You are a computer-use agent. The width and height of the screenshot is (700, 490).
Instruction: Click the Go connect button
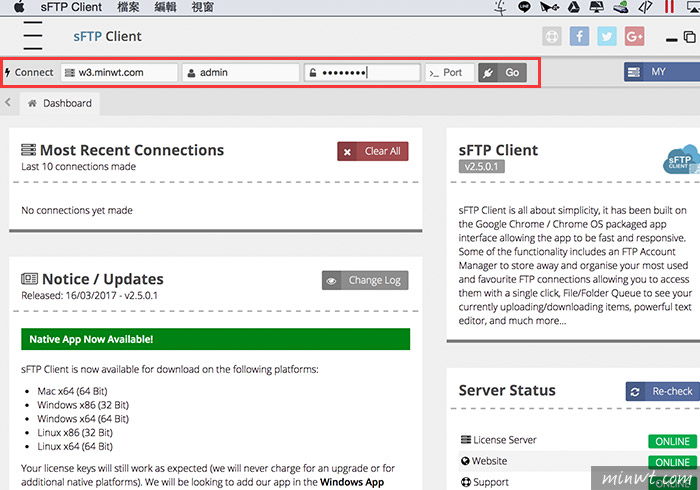pyautogui.click(x=502, y=72)
